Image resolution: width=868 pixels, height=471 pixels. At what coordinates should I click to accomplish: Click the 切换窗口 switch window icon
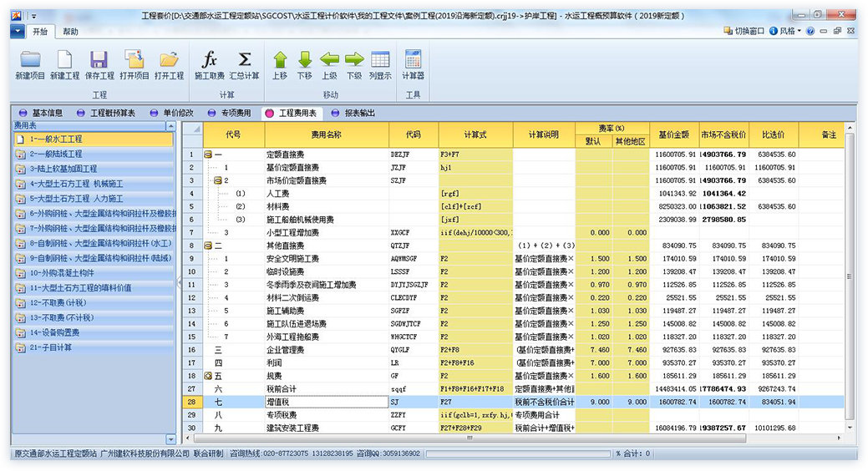pos(728,31)
